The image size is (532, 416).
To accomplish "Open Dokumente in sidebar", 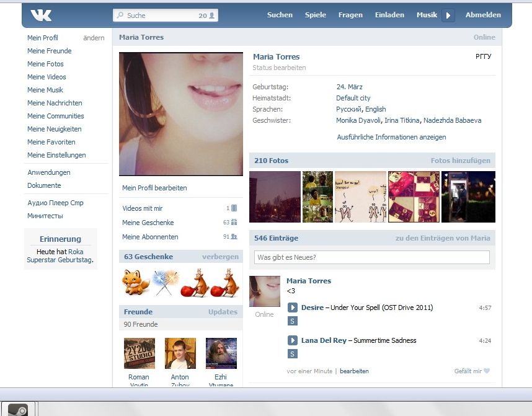I will coord(44,185).
